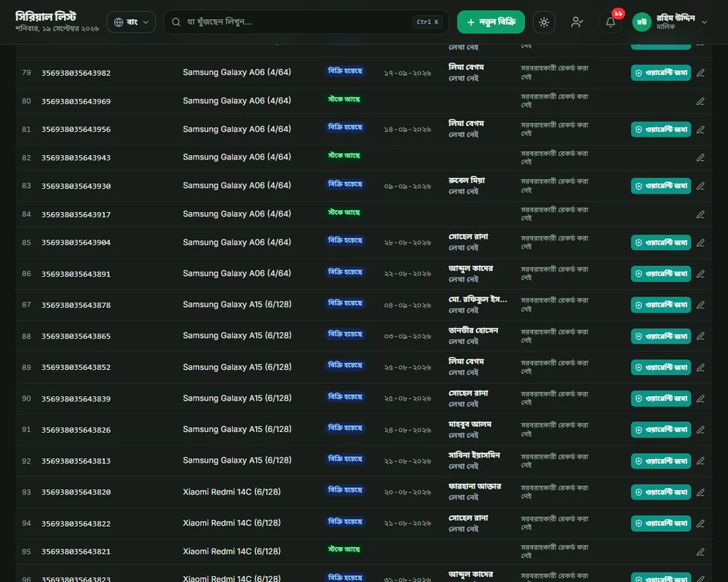Click the in-stock badge in row 95
728x582 pixels.
click(x=344, y=549)
